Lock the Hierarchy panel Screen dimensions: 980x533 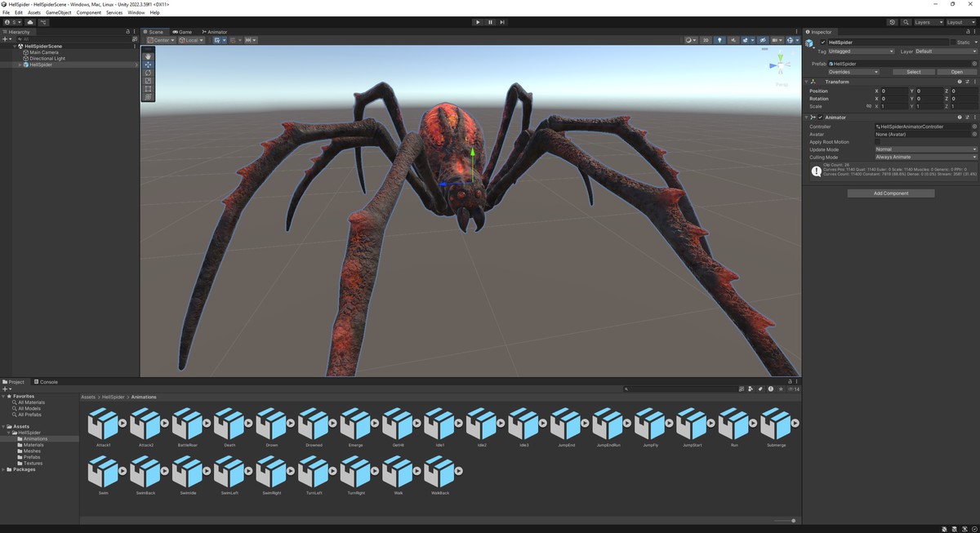click(x=127, y=32)
